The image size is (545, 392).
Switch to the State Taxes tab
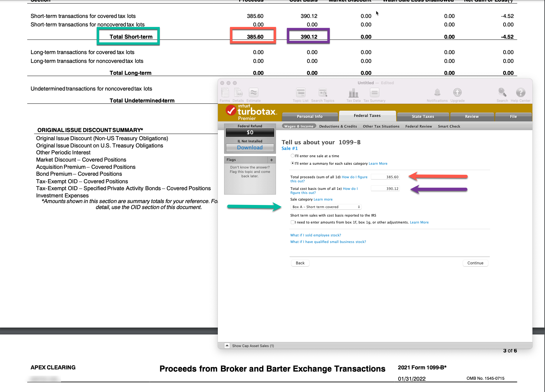(x=423, y=116)
